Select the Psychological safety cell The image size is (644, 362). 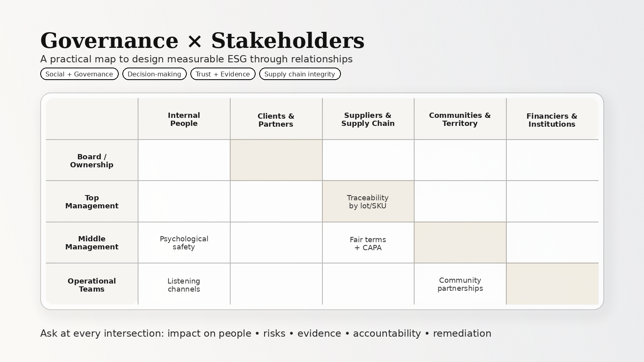click(184, 243)
